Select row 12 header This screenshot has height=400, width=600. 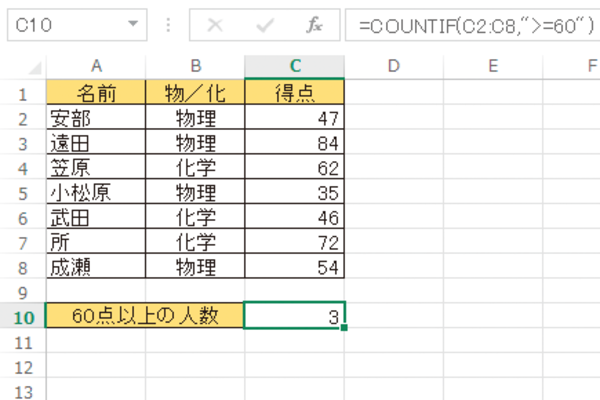coord(23,366)
